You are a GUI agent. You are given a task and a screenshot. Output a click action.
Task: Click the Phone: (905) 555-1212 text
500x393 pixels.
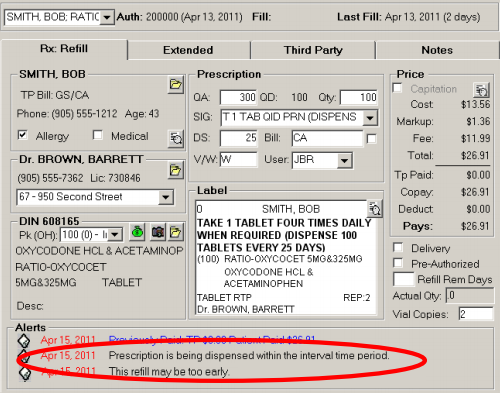(x=67, y=114)
